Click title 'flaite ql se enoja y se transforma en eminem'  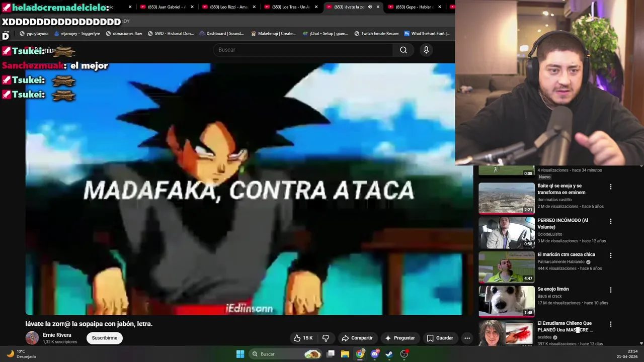(561, 189)
